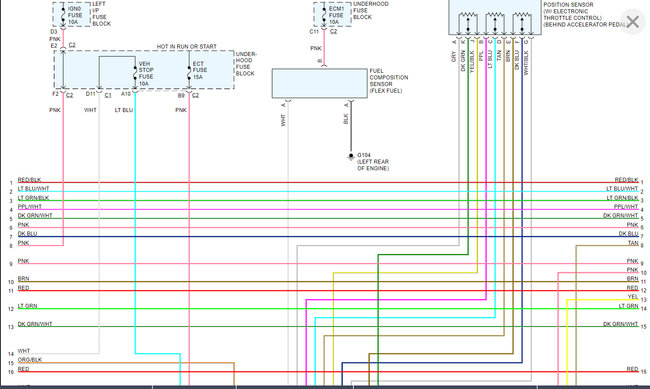Image resolution: width=650 pixels, height=389 pixels.
Task: Click the ECT FUSE 15A label
Action: tap(200, 70)
